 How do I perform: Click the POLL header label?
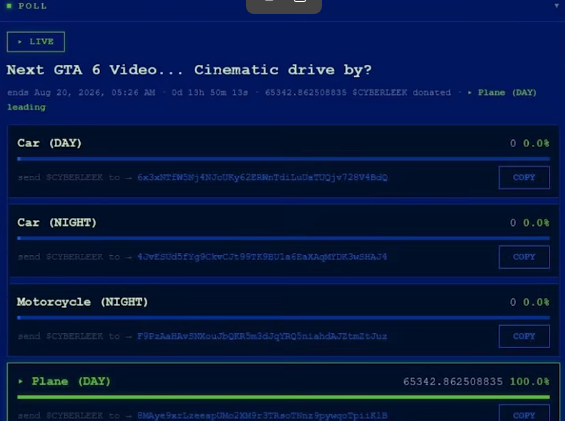[x=32, y=6]
